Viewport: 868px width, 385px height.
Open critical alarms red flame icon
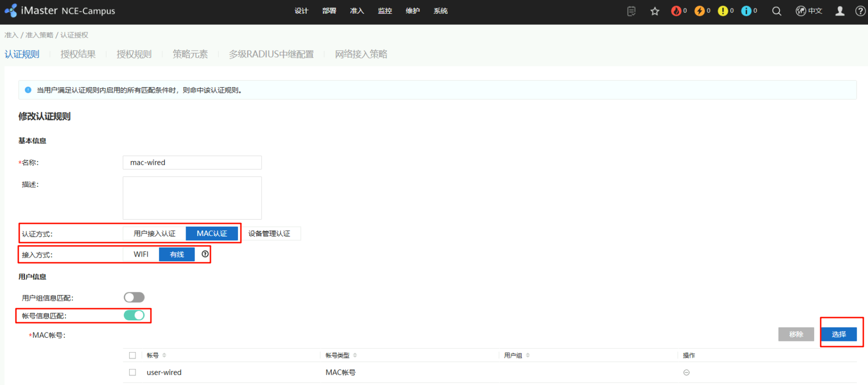point(676,11)
